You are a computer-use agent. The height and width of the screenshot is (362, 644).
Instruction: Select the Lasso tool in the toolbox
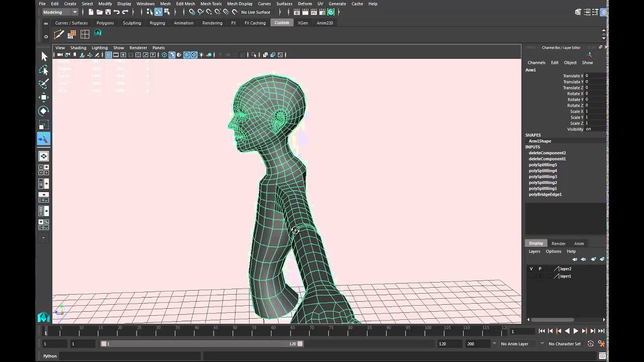[44, 70]
